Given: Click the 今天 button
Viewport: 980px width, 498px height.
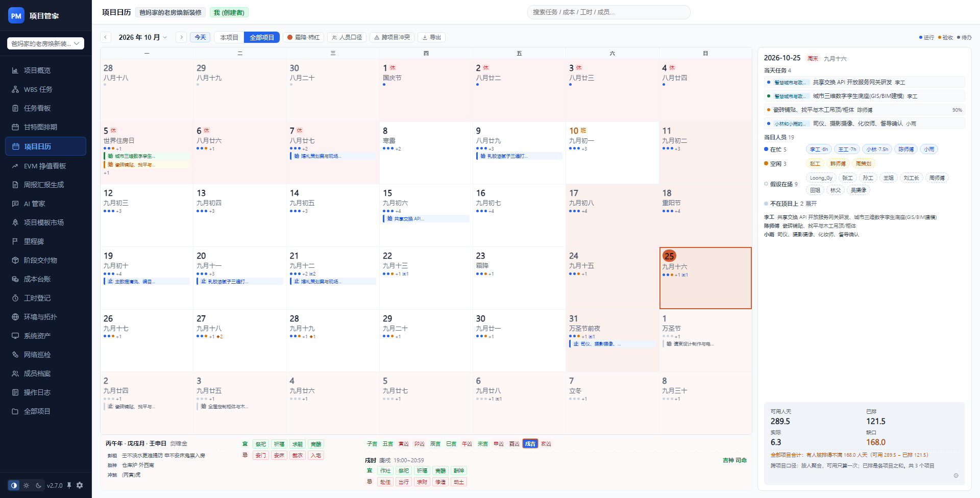Looking at the screenshot, I should [200, 37].
